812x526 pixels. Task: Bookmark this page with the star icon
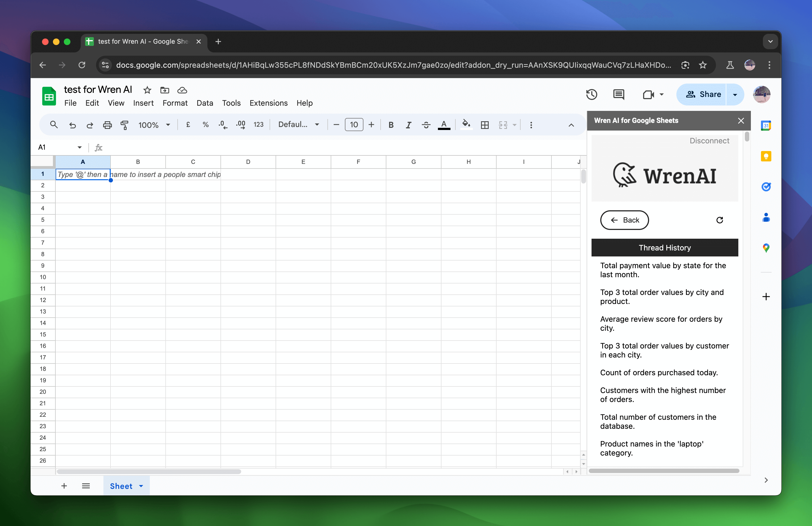(x=703, y=65)
